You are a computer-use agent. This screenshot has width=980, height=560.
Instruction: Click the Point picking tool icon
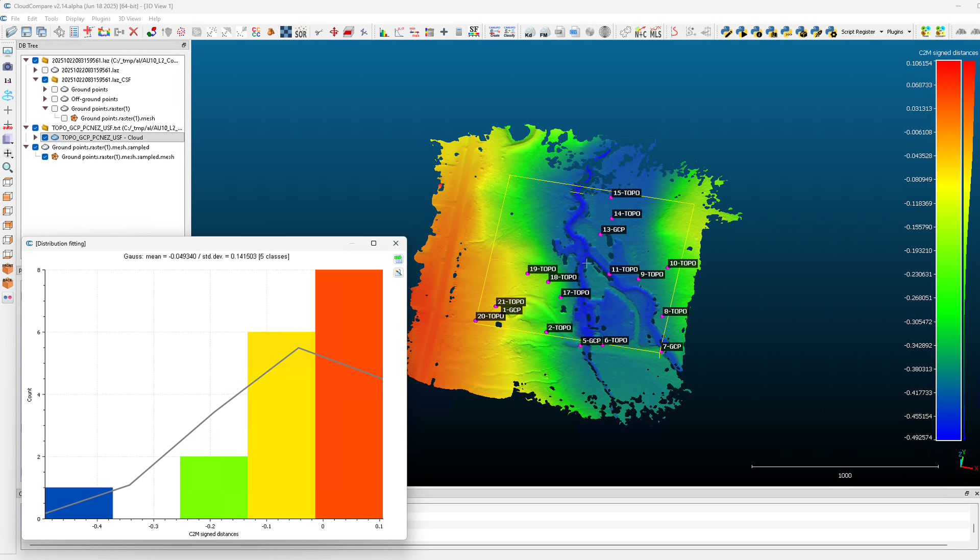point(59,32)
